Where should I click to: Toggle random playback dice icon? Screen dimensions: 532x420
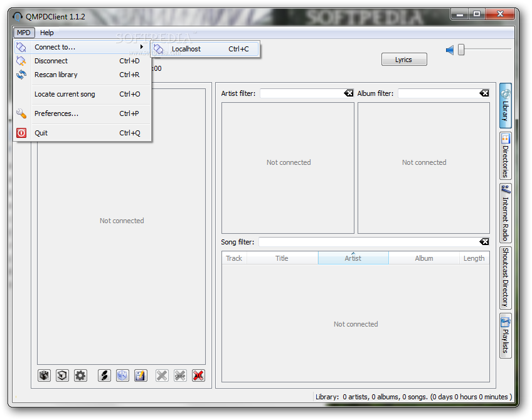point(44,375)
